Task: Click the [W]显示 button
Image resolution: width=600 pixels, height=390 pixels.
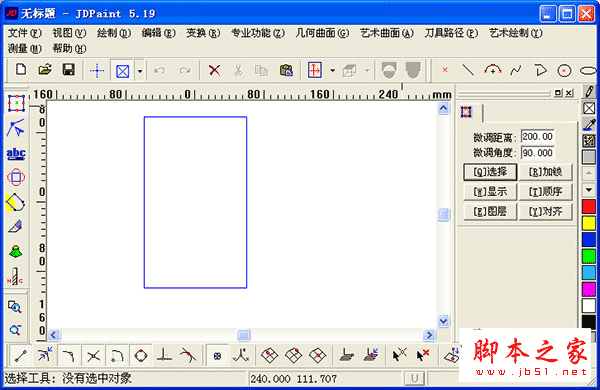Action: (x=490, y=191)
